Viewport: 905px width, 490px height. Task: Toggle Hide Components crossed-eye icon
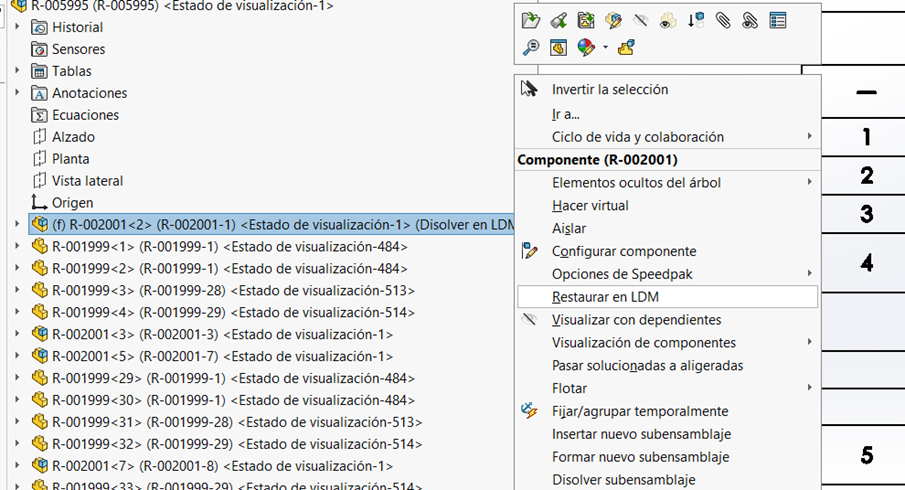[641, 21]
